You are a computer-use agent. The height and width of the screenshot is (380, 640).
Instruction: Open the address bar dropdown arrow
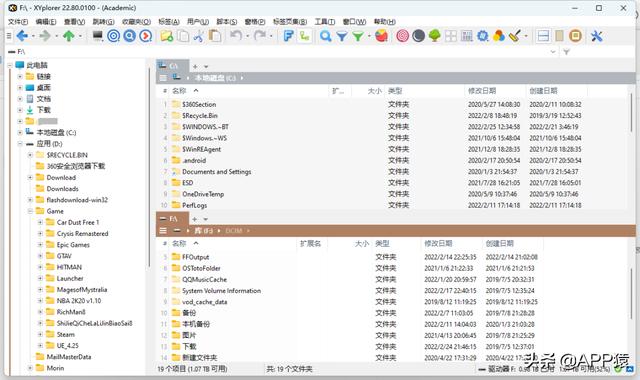pyautogui.click(x=553, y=52)
